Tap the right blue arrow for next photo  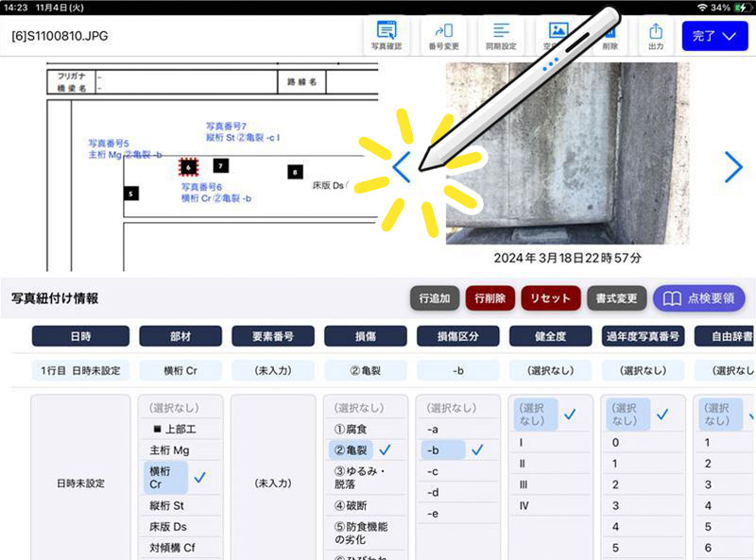pos(735,167)
